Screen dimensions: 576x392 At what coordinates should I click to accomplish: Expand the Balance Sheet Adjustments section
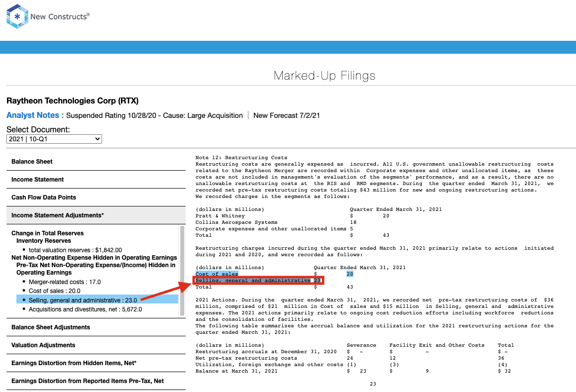tap(96, 327)
